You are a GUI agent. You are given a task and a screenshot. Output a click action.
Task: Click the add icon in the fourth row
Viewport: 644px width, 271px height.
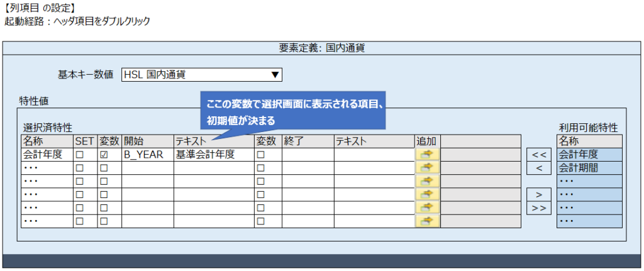pyautogui.click(x=428, y=194)
